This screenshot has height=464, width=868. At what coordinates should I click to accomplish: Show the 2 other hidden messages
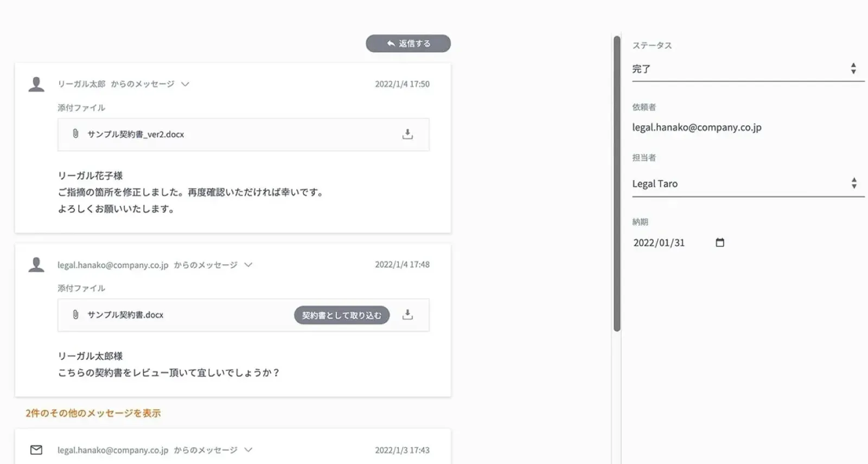pos(93,413)
